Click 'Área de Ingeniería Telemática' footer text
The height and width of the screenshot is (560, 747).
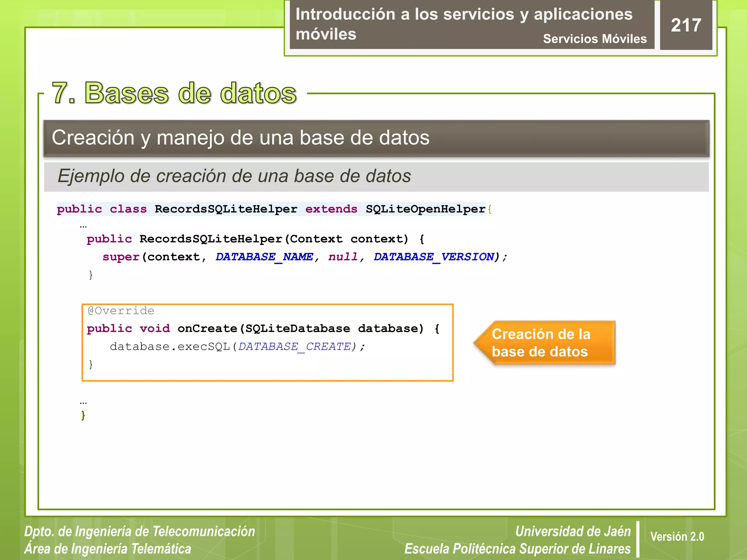(108, 549)
